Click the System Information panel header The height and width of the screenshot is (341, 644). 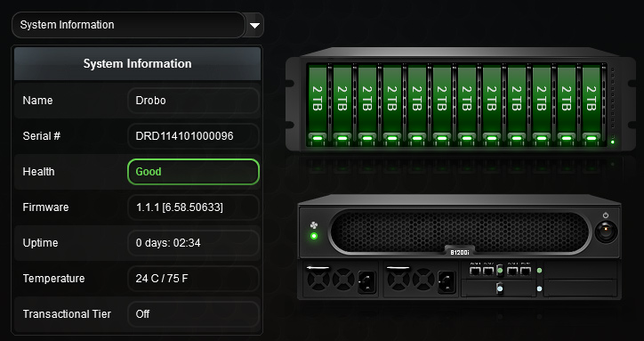pyautogui.click(x=137, y=64)
